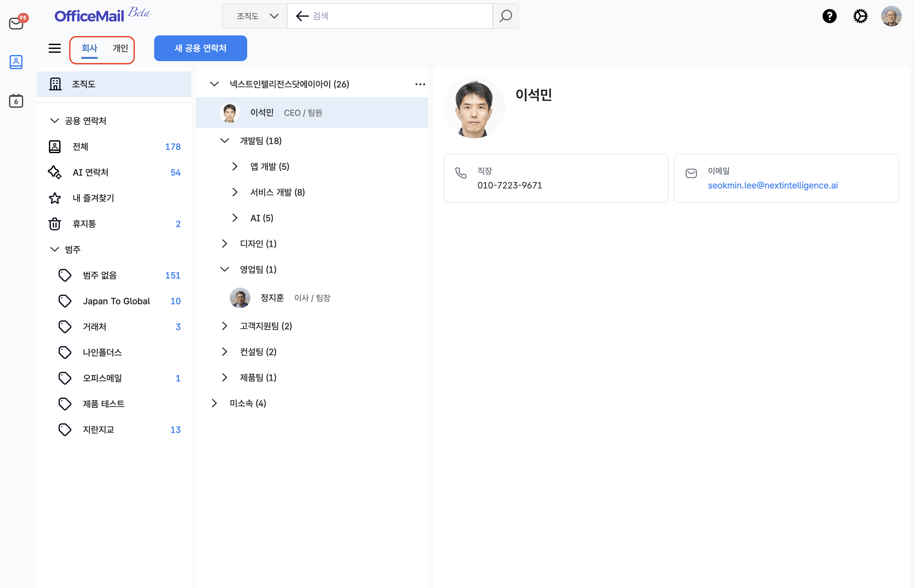Click the contact card icon beside 전체
The image size is (914, 588).
(55, 147)
